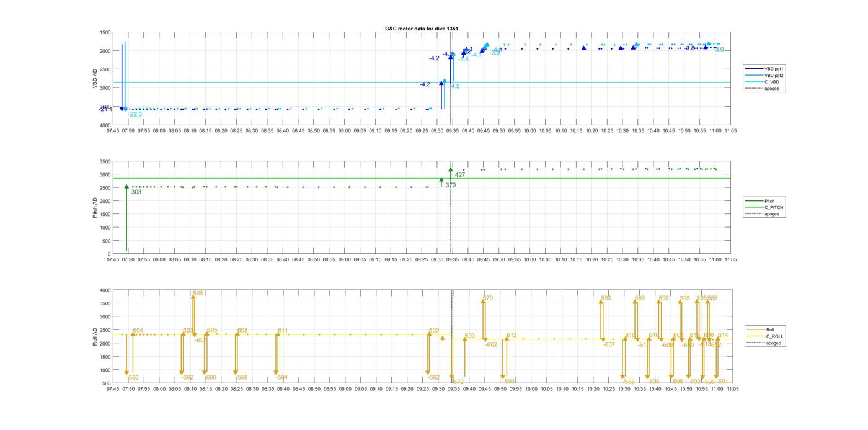868x430 pixels.
Task: Click the "-598" roll label near 08:25
Action: point(242,377)
